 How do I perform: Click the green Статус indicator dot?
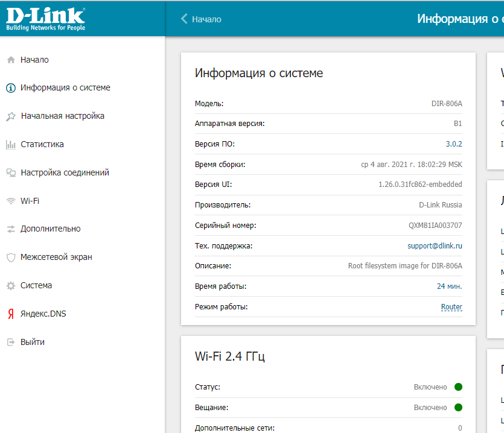(x=458, y=387)
